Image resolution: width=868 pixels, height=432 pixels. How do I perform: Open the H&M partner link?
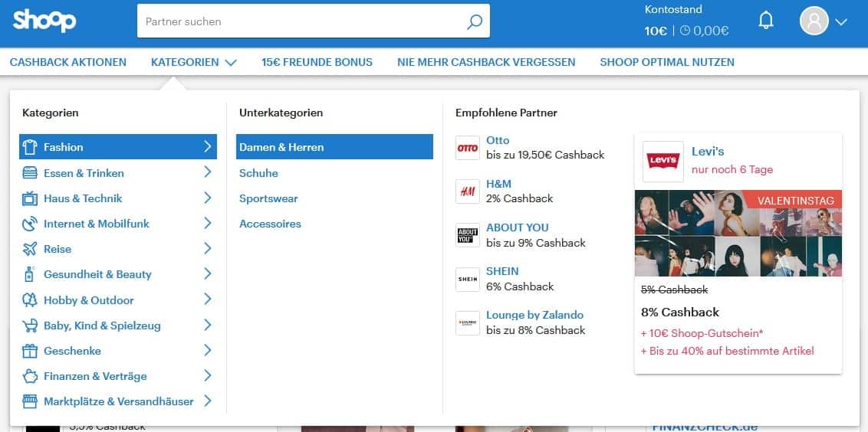pos(498,184)
